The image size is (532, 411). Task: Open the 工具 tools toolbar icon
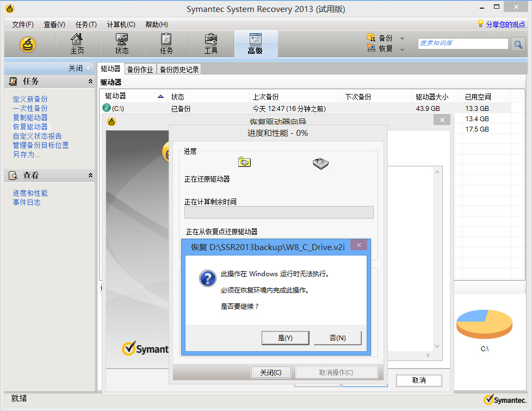pyautogui.click(x=211, y=43)
